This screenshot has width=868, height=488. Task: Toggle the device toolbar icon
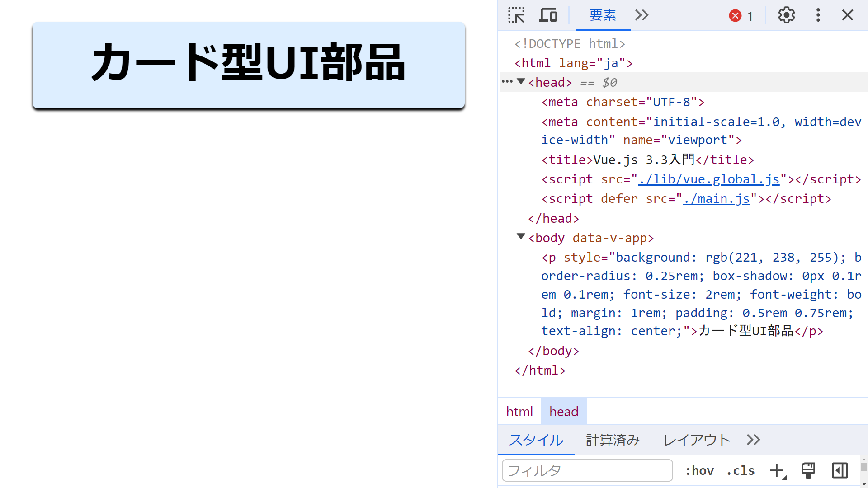548,15
